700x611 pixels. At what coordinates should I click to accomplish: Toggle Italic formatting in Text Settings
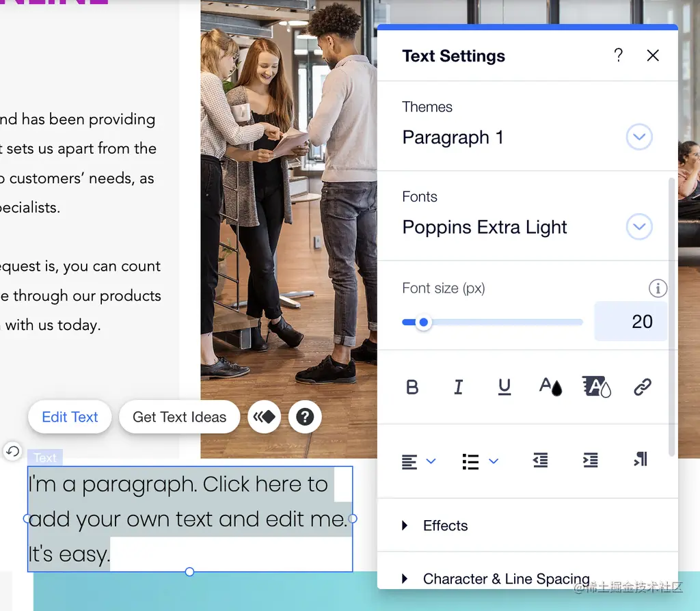459,387
